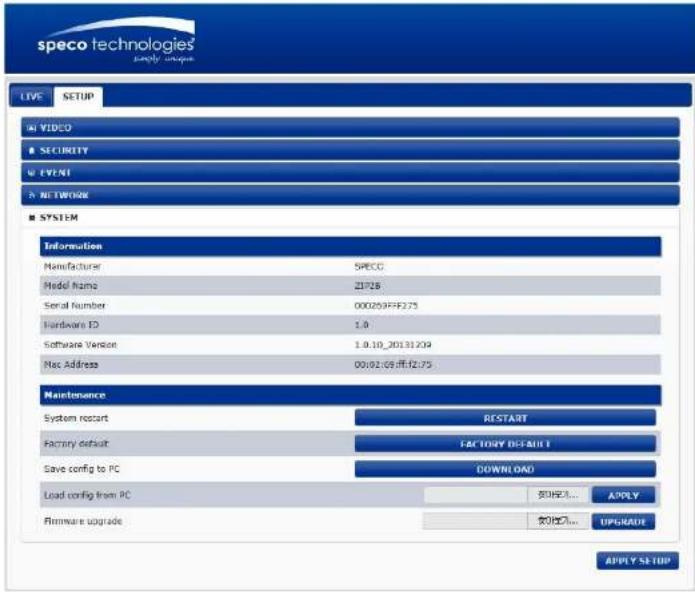Click the NETWORK section icon

pyautogui.click(x=31, y=195)
